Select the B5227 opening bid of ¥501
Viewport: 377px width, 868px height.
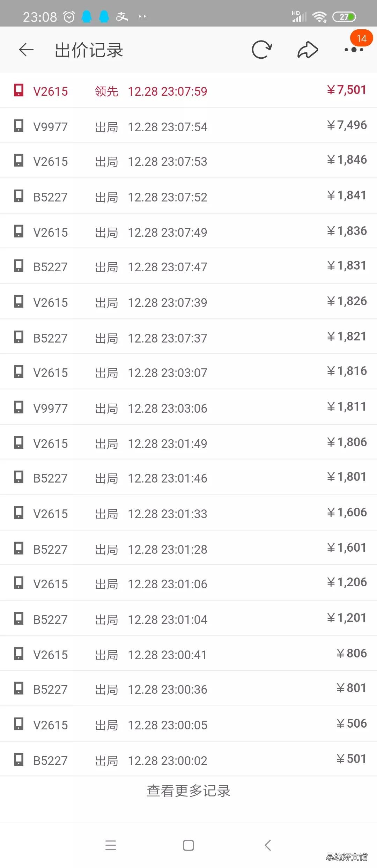pyautogui.click(x=188, y=759)
